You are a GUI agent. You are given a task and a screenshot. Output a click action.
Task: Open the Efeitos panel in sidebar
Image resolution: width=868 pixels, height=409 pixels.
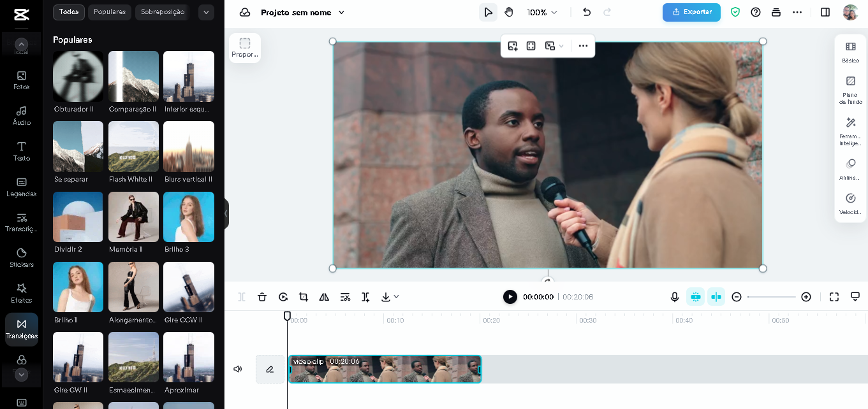21,294
